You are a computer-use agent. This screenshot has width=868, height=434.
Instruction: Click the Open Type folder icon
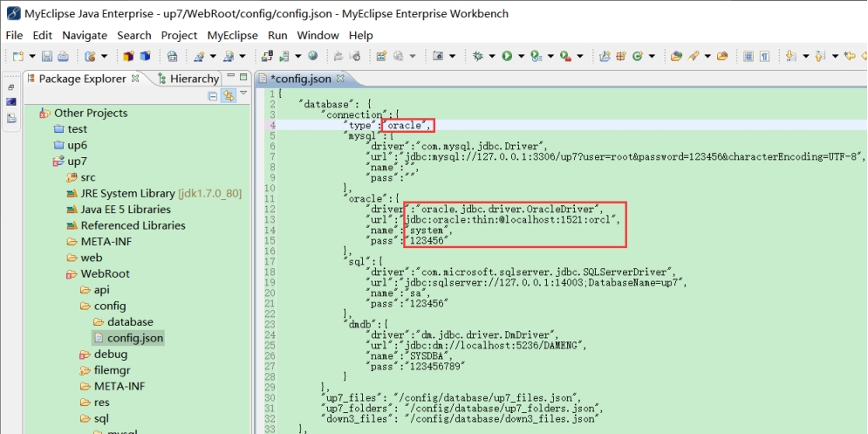pyautogui.click(x=676, y=56)
